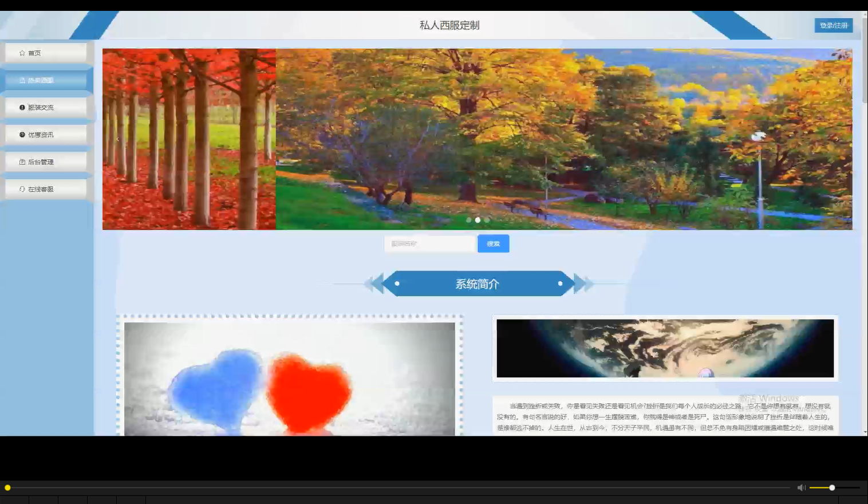The image size is (868, 504).
Task: Click the two hearts image
Action: [290, 379]
